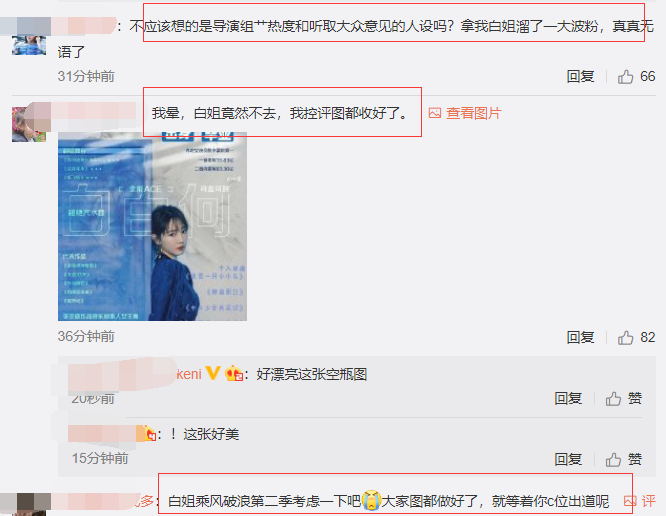Click the crying emoji in bottom comment
666x516 pixels.
(371, 500)
